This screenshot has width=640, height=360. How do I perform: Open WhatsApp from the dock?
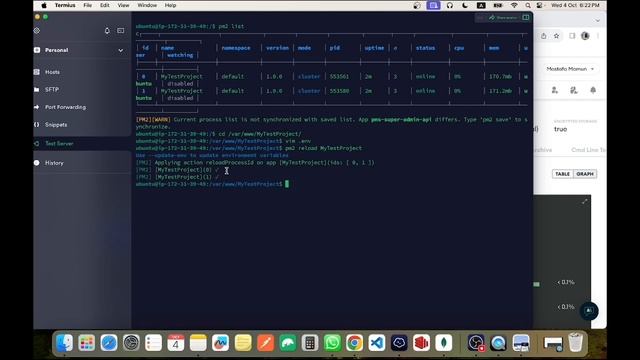332,343
